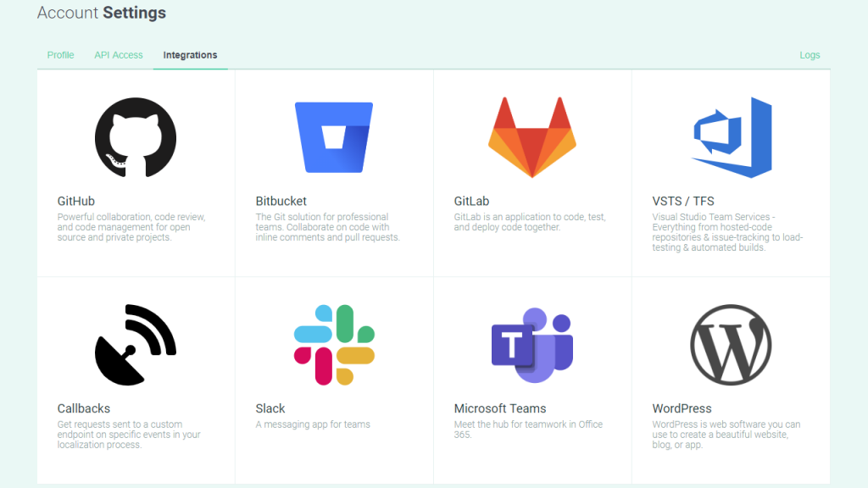Click the Microsoft Teams icon
868x488 pixels.
[531, 344]
